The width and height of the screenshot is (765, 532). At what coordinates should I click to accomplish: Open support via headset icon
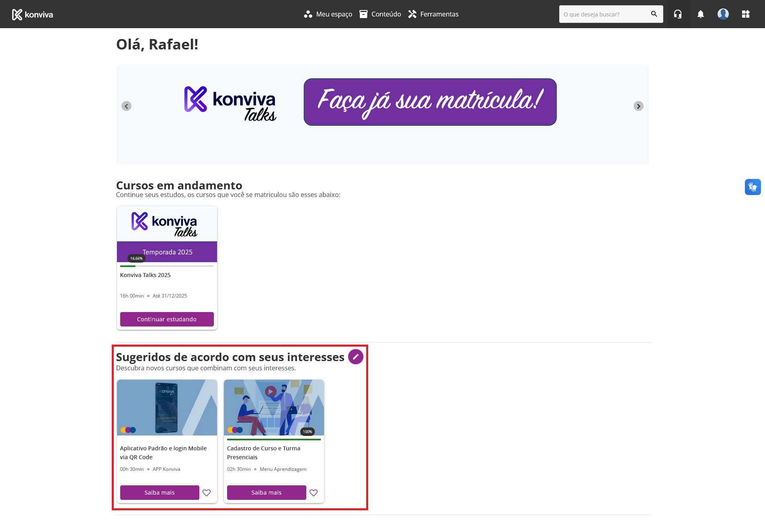678,14
